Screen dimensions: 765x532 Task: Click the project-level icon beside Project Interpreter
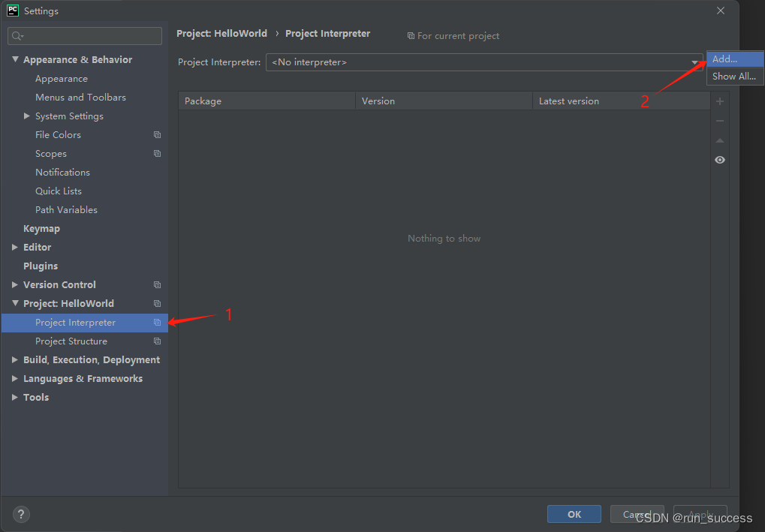click(157, 323)
